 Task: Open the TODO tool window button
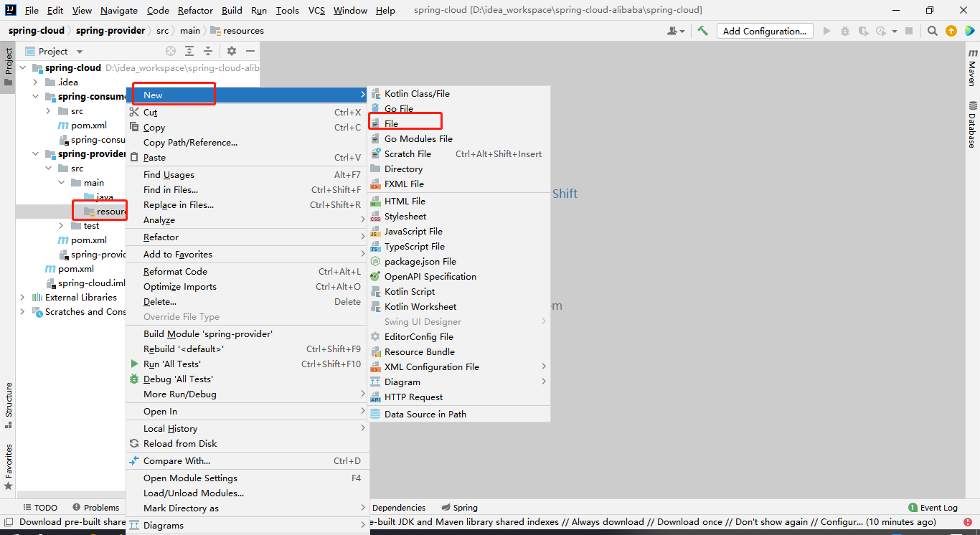click(40, 508)
